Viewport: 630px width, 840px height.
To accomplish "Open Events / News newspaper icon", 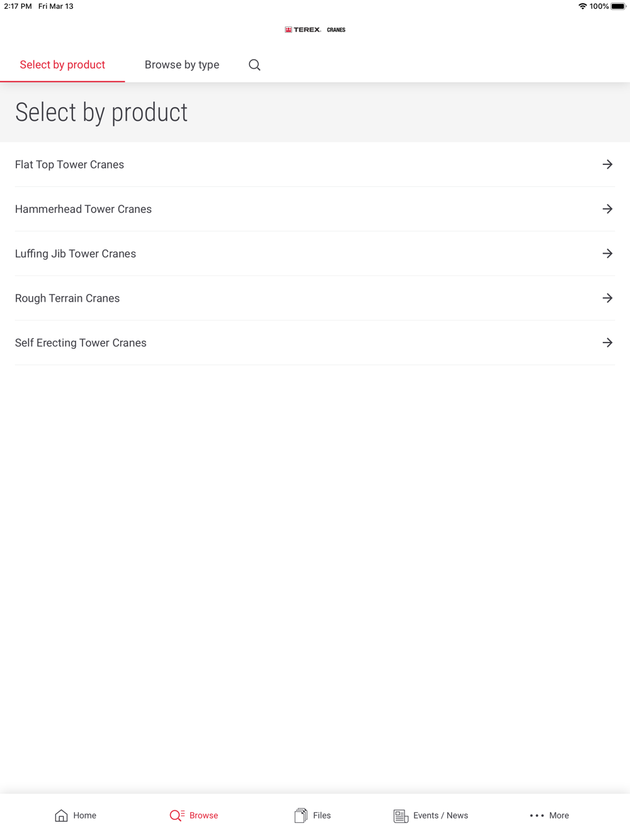I will click(x=401, y=816).
